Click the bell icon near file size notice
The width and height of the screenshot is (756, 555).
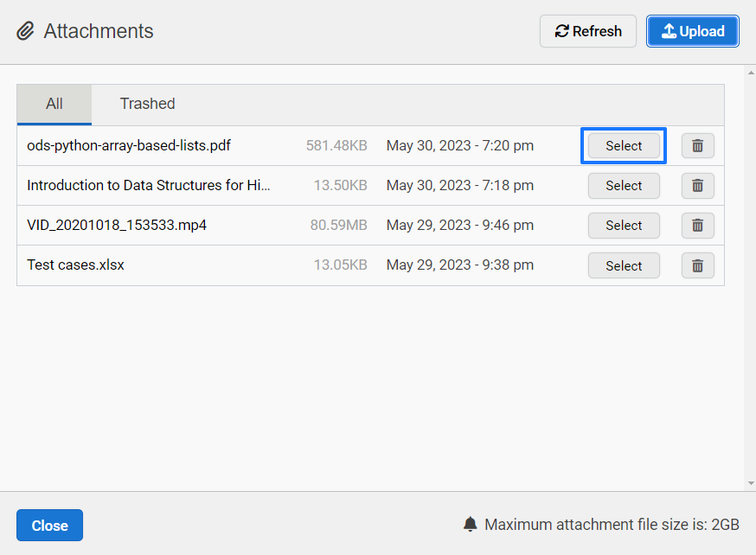pyautogui.click(x=470, y=524)
